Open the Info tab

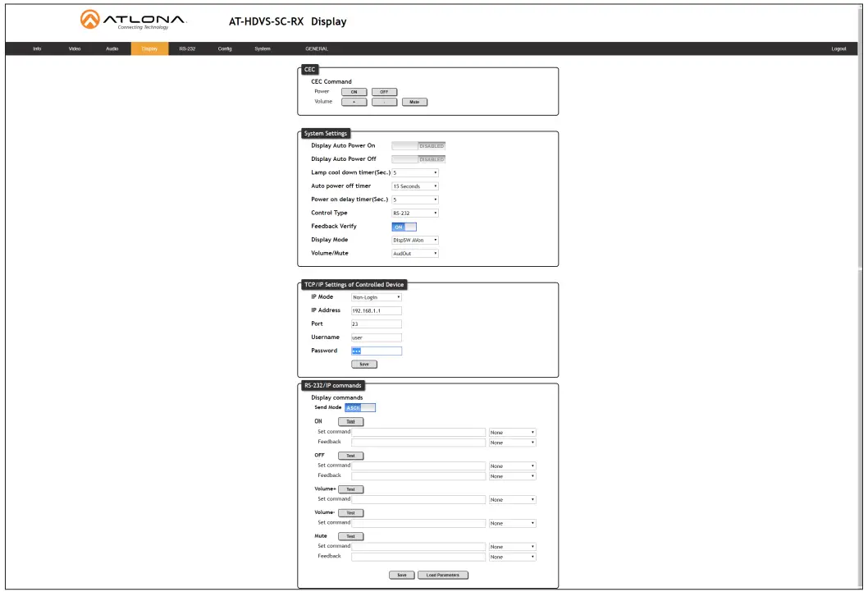(x=37, y=48)
